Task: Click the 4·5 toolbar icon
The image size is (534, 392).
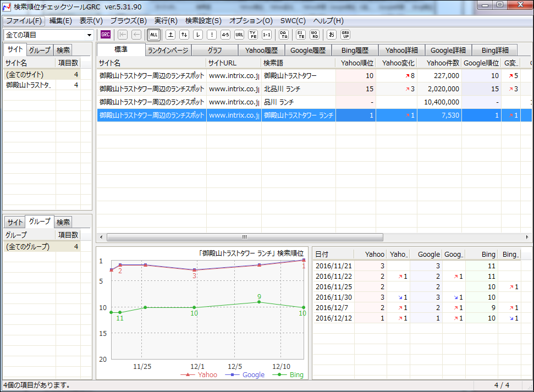Action: pos(225,35)
